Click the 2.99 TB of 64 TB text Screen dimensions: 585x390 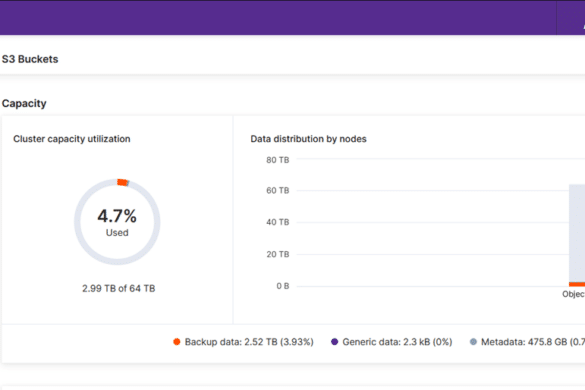119,288
